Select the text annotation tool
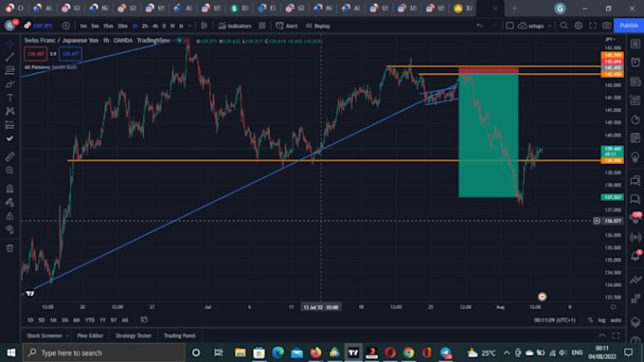 coord(9,98)
